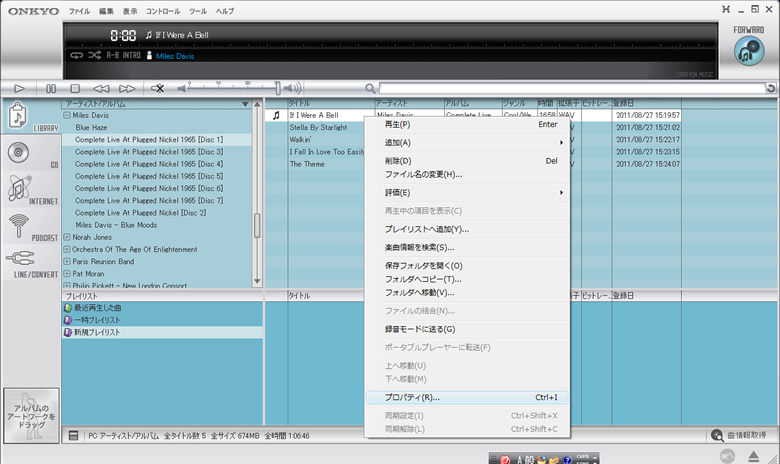Select Complete Live At Plugged Nickel Disc 3
Screen dimensions: 780x464
click(149, 152)
